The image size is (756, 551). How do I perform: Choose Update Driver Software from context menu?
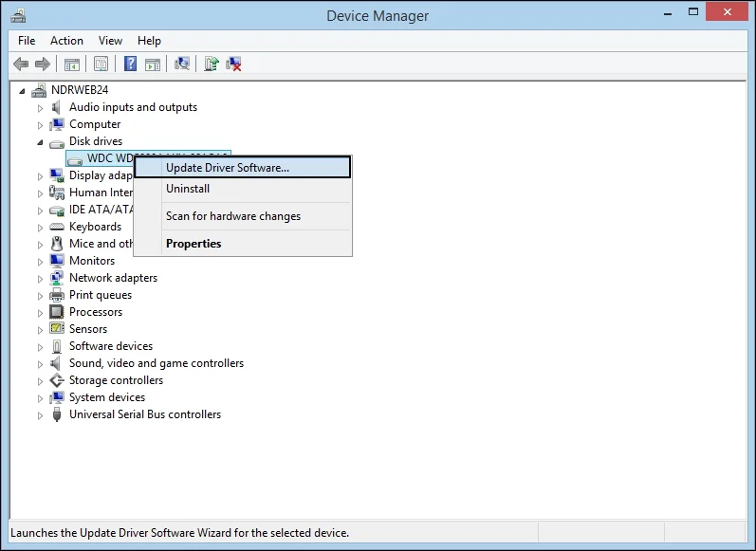[243, 167]
